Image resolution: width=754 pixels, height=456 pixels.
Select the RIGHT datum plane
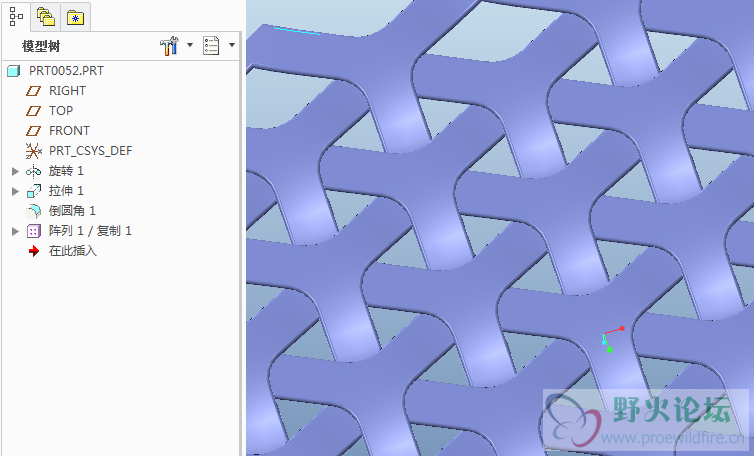[x=67, y=91]
